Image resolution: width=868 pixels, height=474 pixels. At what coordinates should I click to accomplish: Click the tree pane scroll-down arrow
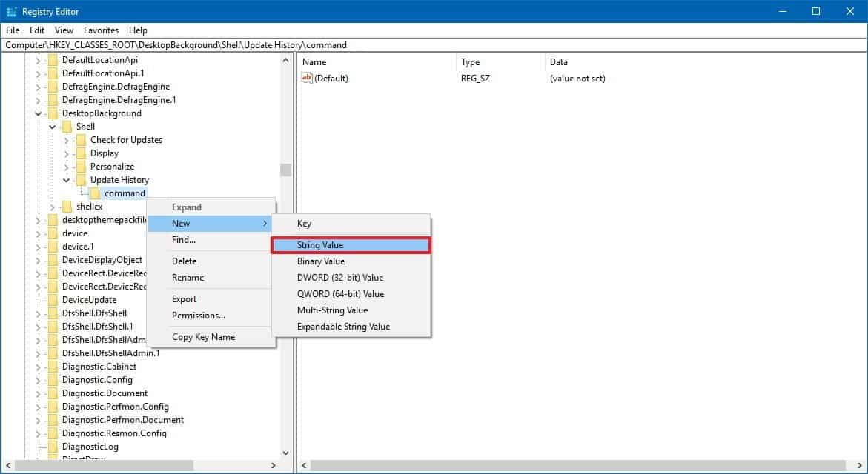[x=285, y=453]
